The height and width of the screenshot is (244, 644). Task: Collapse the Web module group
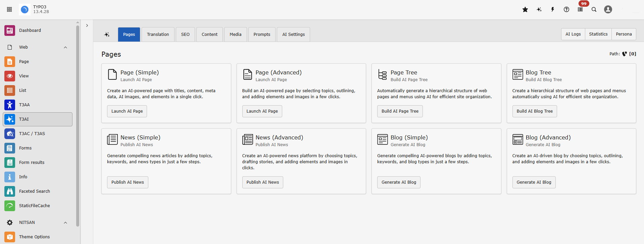pos(65,47)
